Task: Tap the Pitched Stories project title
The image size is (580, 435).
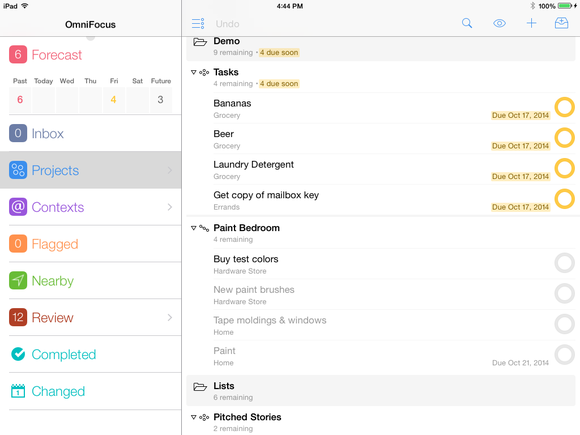Action: [x=247, y=417]
